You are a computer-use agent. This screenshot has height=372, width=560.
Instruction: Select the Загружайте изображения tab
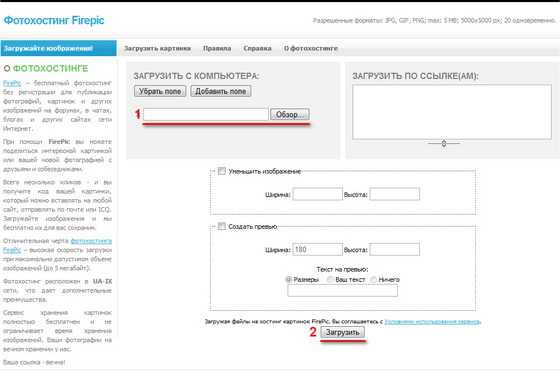(59, 48)
